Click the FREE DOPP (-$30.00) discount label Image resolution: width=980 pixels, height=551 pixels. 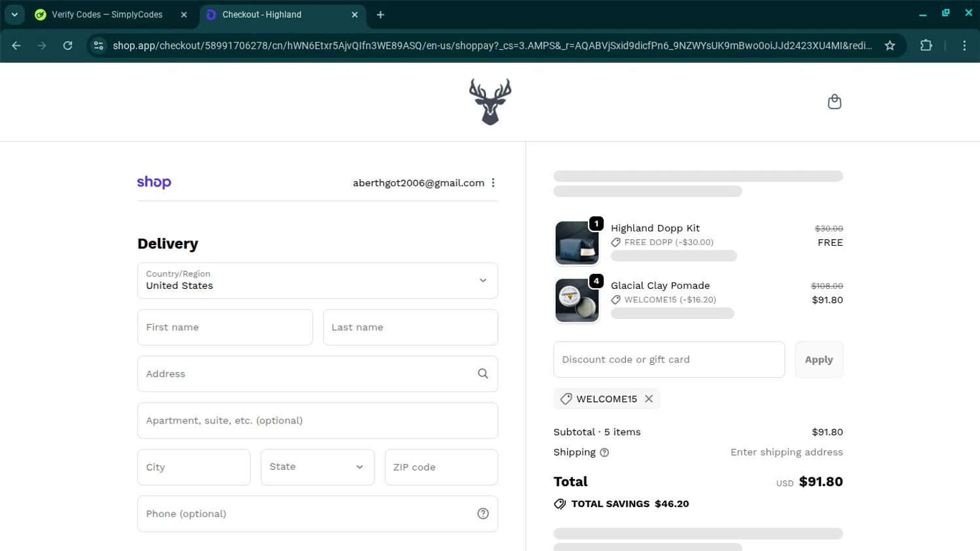[x=669, y=242]
